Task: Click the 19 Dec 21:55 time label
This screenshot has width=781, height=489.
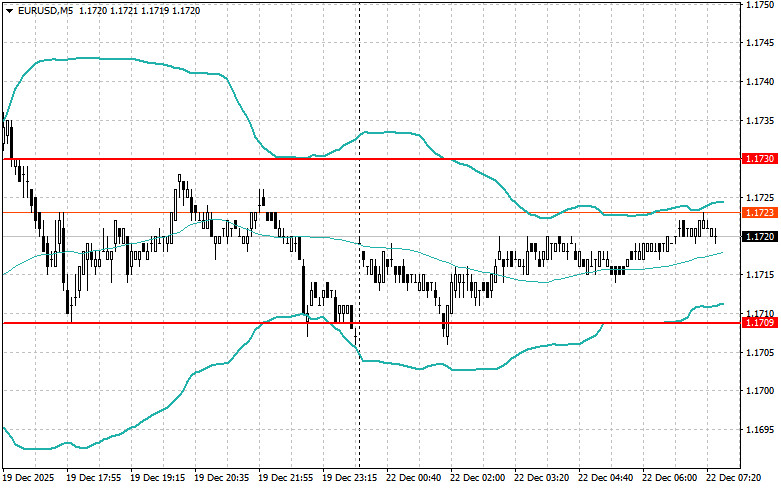Action: pos(286,479)
